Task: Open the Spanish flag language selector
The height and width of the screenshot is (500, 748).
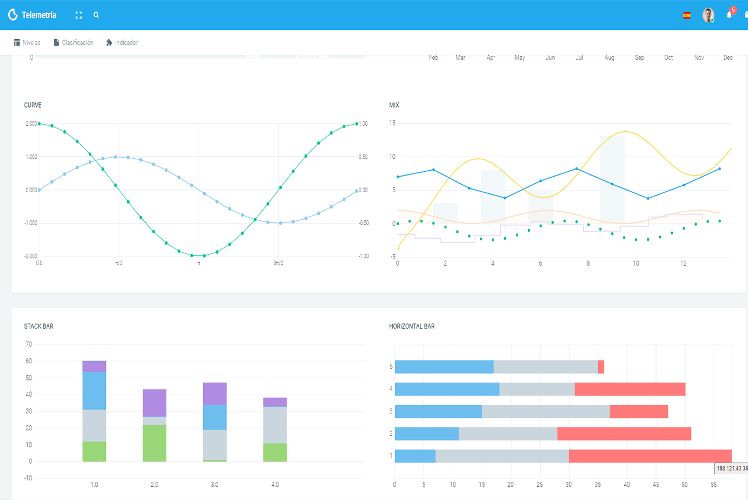Action: click(x=686, y=15)
